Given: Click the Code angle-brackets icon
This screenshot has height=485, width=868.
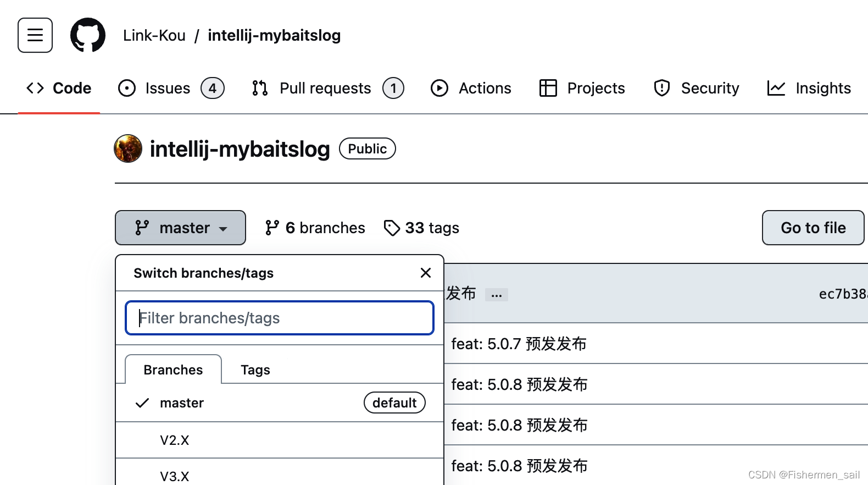Looking at the screenshot, I should click(35, 88).
